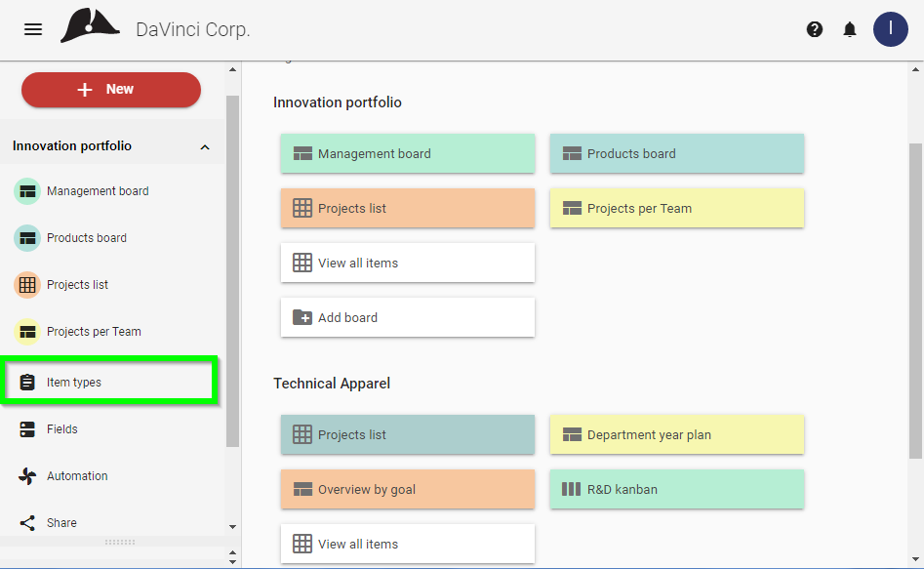Open the green Management board card
924x569 pixels.
coord(408,154)
